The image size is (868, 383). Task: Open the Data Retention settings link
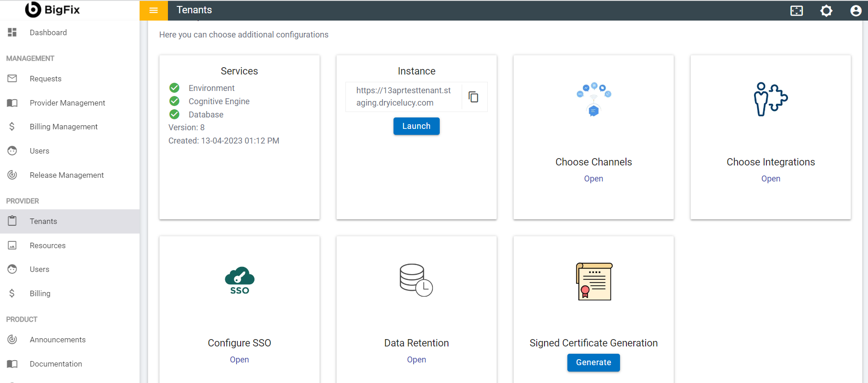[416, 360]
